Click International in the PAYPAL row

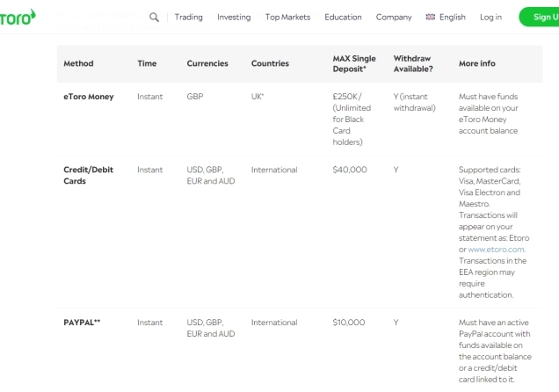pos(274,323)
